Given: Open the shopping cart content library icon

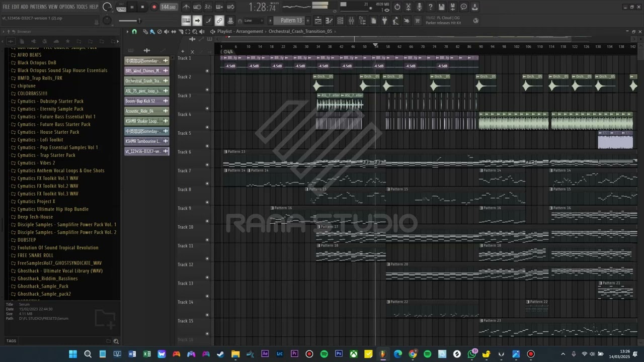Looking at the screenshot, I should click(418, 21).
